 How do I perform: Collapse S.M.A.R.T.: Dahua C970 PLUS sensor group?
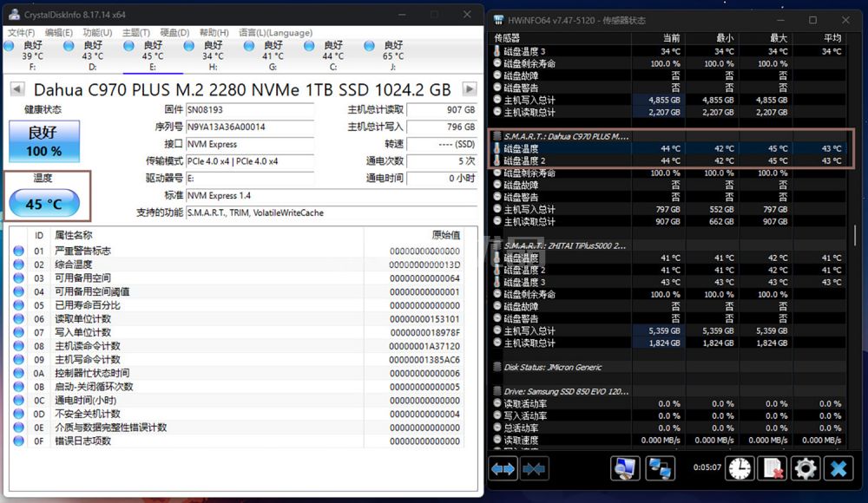click(x=497, y=136)
